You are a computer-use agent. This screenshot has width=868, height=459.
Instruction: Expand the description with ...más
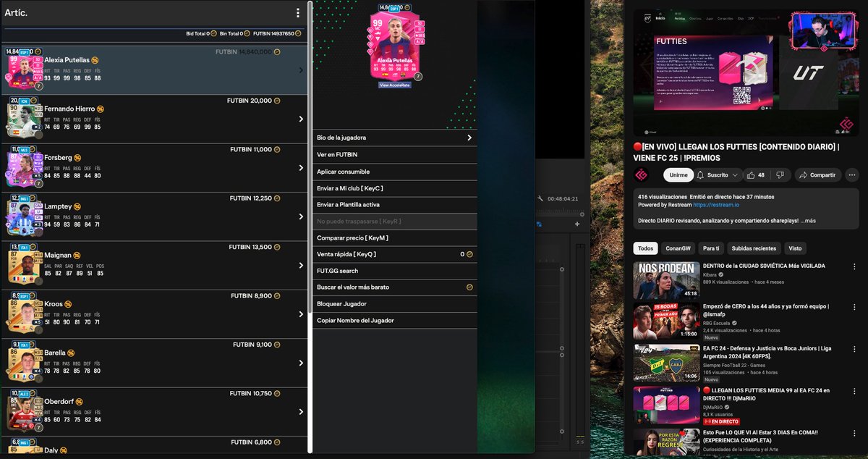point(807,221)
